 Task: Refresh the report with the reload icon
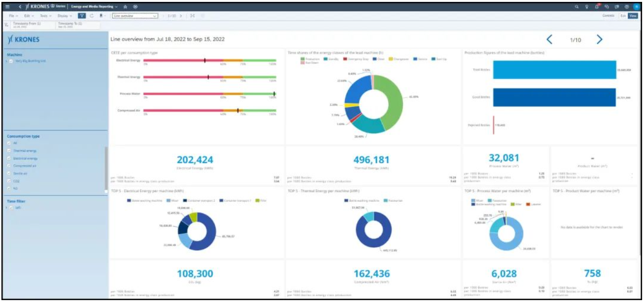pos(91,16)
